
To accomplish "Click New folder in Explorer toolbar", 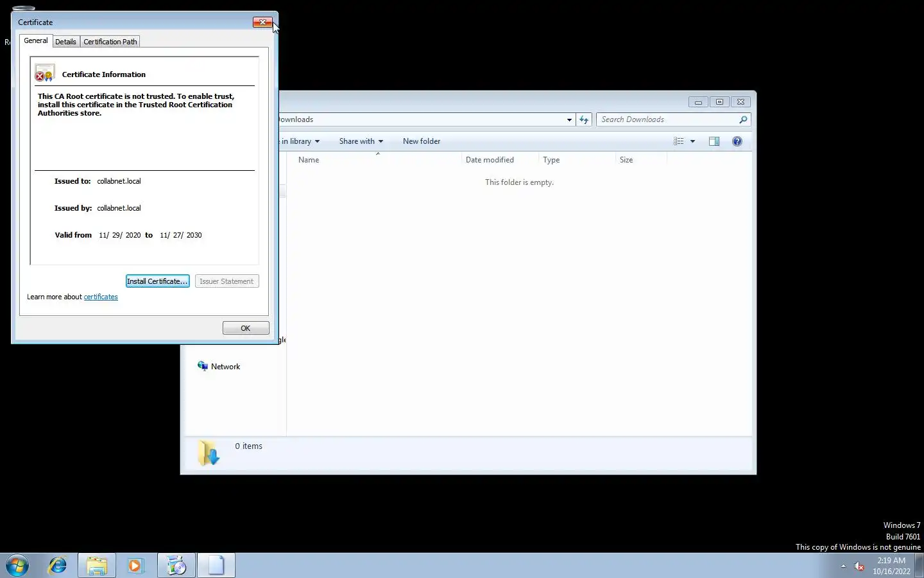I will 422,141.
